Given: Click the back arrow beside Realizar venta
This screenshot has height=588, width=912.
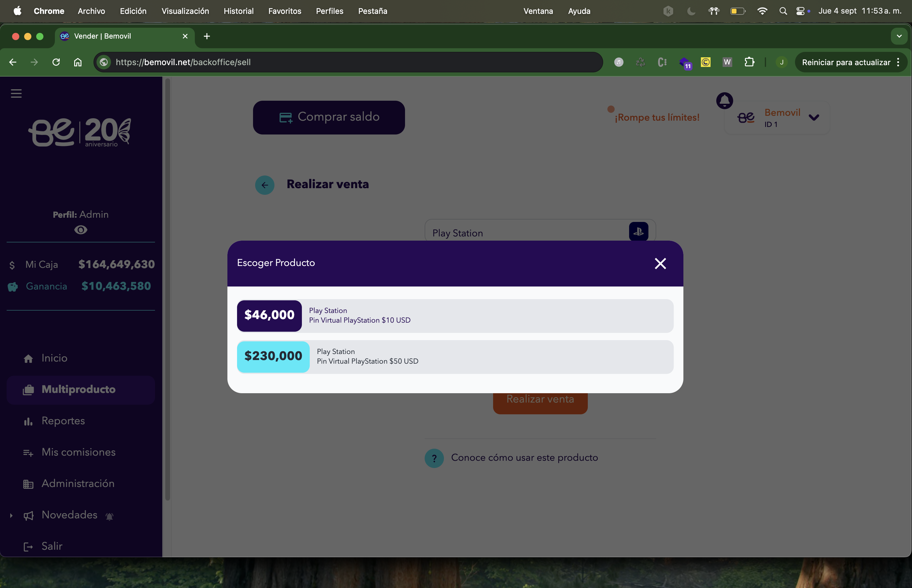Looking at the screenshot, I should (265, 185).
